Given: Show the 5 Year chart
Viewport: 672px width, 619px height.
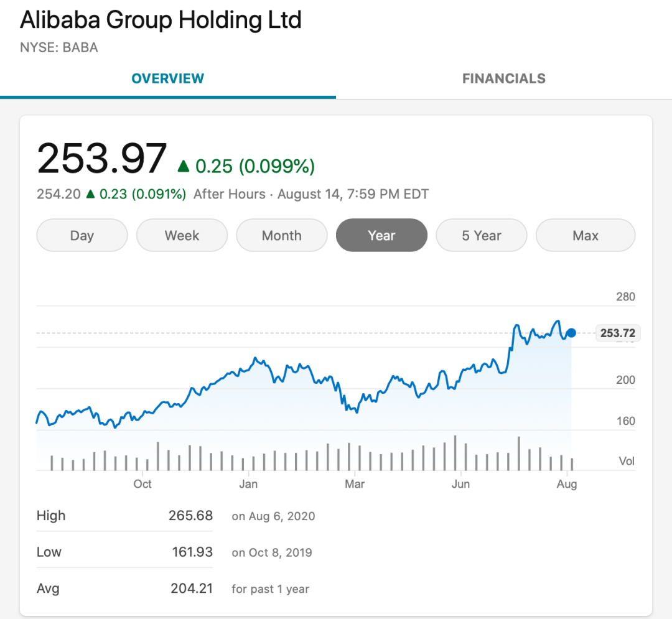Looking at the screenshot, I should (x=482, y=236).
